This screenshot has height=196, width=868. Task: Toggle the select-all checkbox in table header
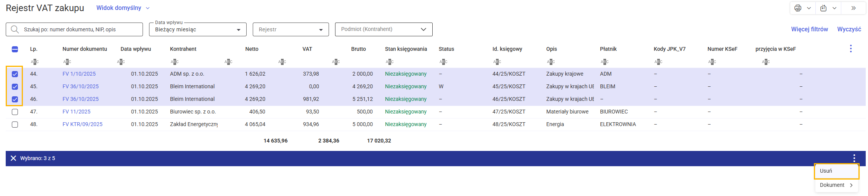point(15,49)
